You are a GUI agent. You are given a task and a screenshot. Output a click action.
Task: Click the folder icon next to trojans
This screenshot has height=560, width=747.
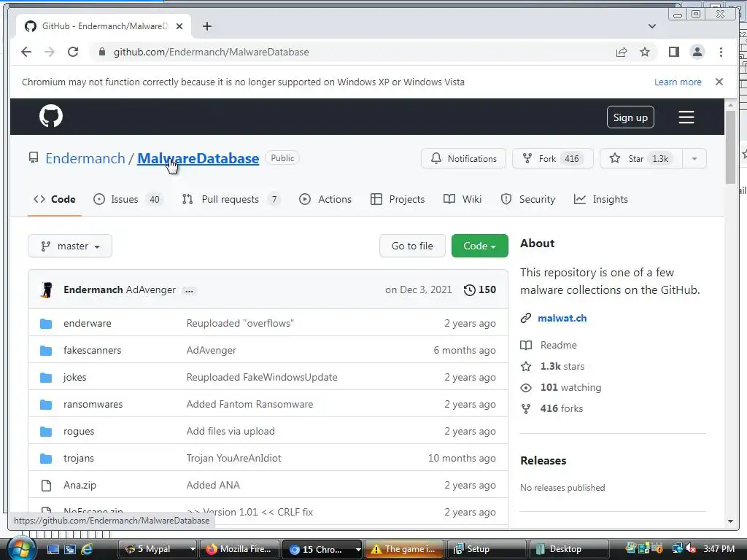[46, 458]
